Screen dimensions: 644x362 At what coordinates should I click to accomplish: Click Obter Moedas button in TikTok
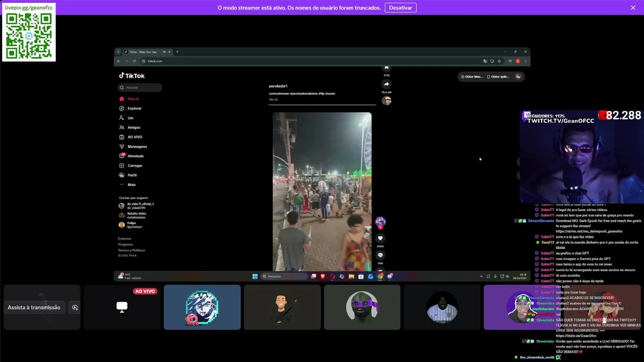(x=471, y=76)
